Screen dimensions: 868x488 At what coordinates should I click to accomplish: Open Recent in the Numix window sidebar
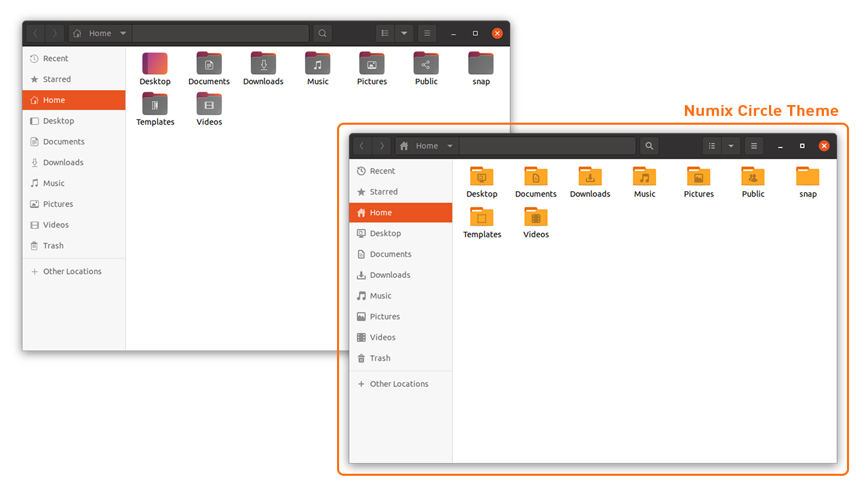point(401,171)
